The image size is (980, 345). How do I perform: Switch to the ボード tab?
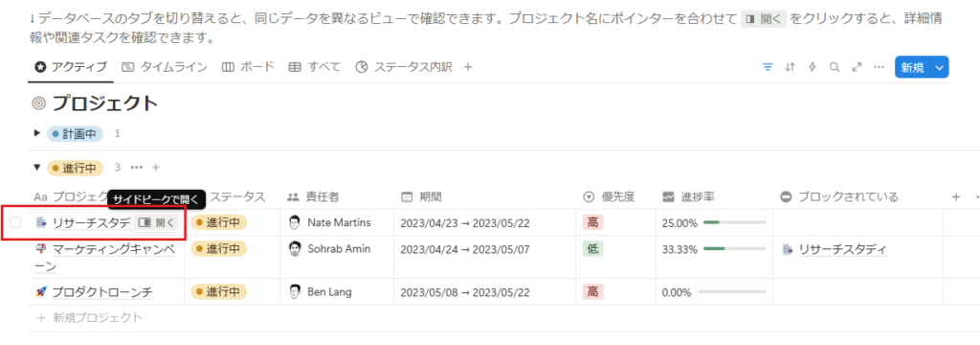[x=248, y=67]
